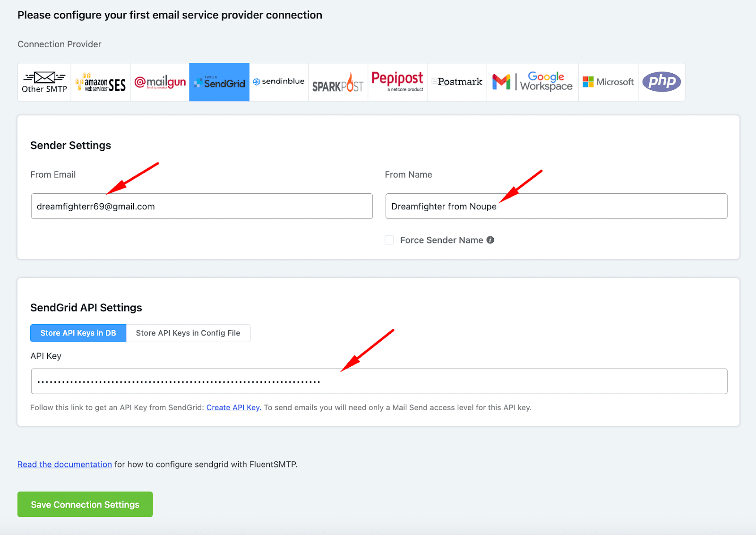Image resolution: width=756 pixels, height=535 pixels.
Task: Switch to Store API Keys in DB
Action: pos(78,333)
